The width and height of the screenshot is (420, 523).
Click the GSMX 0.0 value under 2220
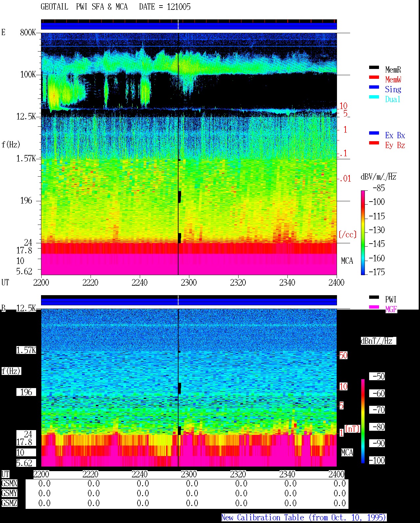coord(94,484)
